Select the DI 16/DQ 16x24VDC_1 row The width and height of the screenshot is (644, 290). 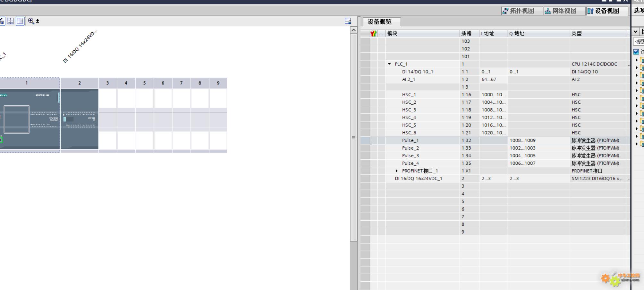coord(495,179)
